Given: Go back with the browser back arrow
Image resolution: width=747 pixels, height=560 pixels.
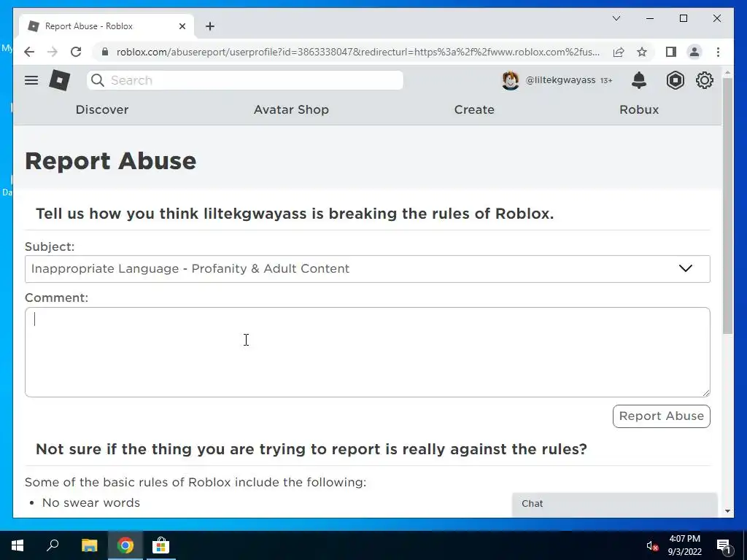Looking at the screenshot, I should [29, 52].
